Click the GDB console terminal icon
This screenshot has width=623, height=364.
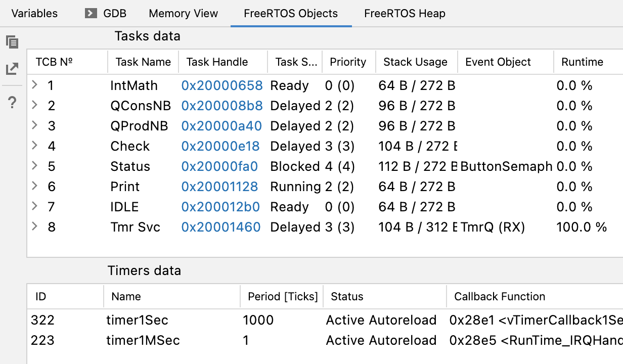point(91,13)
